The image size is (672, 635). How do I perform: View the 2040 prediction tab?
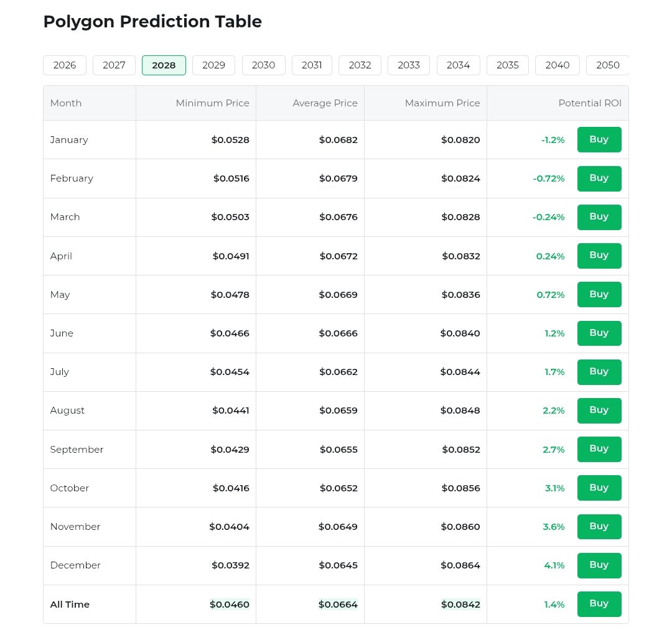coord(557,65)
